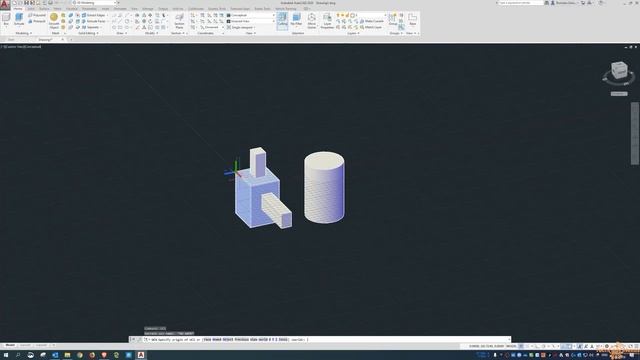Viewport: 640px width, 360px height.
Task: Toggle MODEL space button in status bar
Action: point(511,346)
